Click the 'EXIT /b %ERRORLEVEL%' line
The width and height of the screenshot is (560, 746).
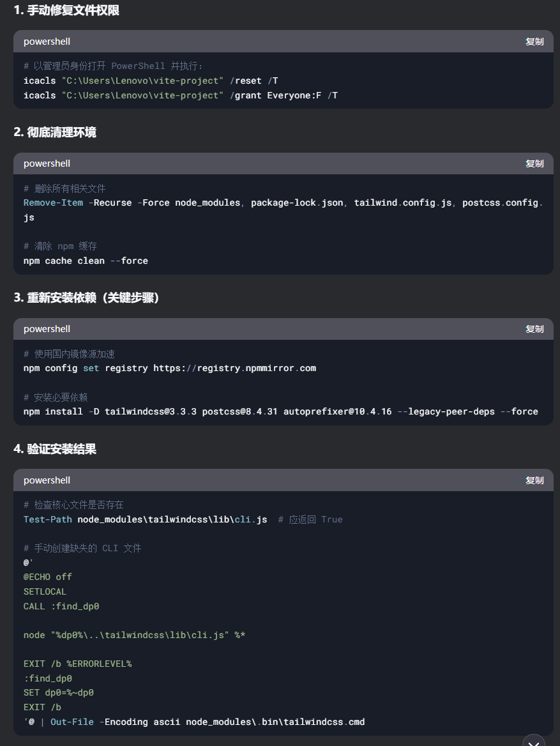[77, 663]
